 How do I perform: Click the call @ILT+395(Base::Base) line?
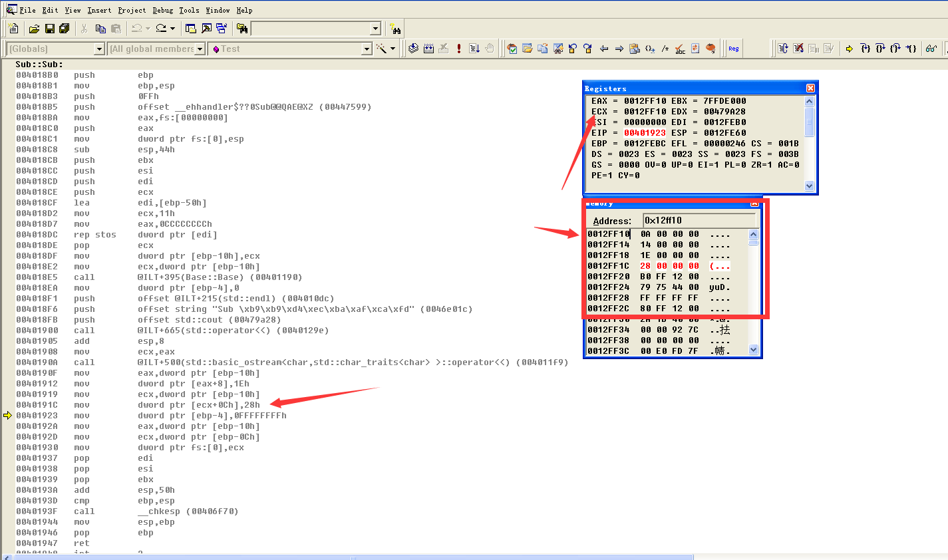pyautogui.click(x=159, y=277)
